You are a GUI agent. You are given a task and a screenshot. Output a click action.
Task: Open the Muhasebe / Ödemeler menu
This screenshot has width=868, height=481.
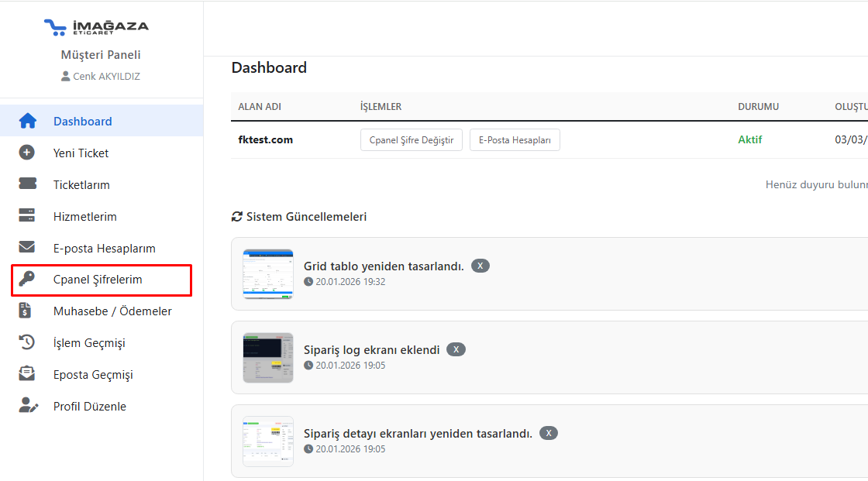click(x=112, y=311)
